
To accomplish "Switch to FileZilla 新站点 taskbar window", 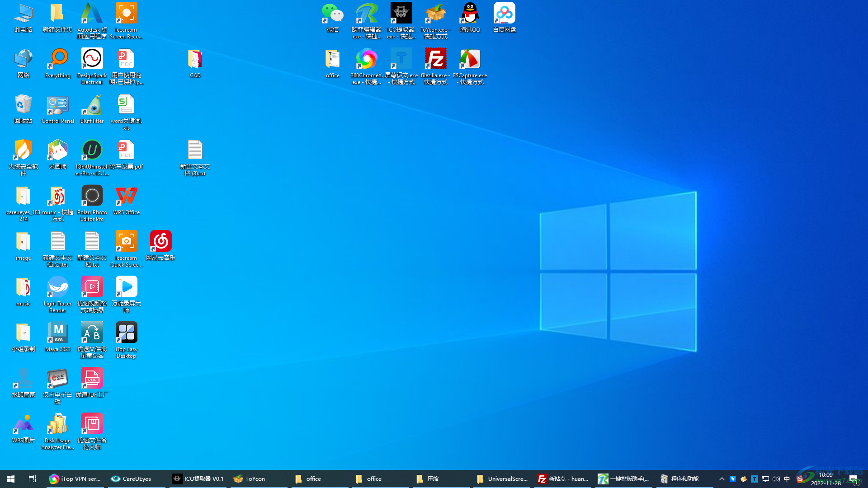I will click(563, 479).
